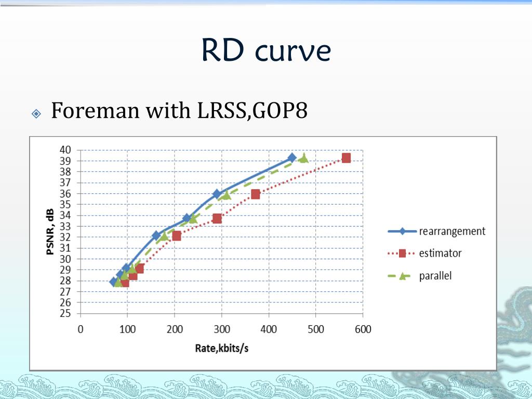The width and height of the screenshot is (532, 399).
Task: Click the y-axis label '40'
Action: (x=65, y=150)
